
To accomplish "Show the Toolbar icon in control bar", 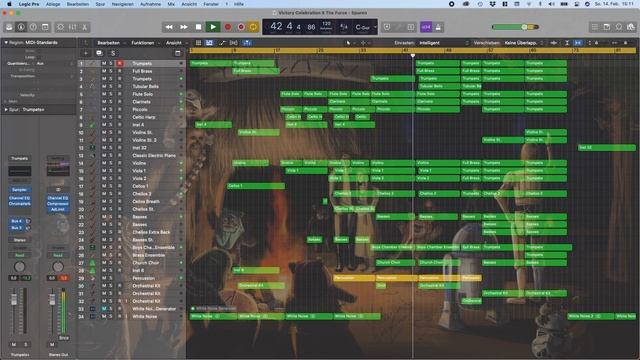I will pos(45,27).
